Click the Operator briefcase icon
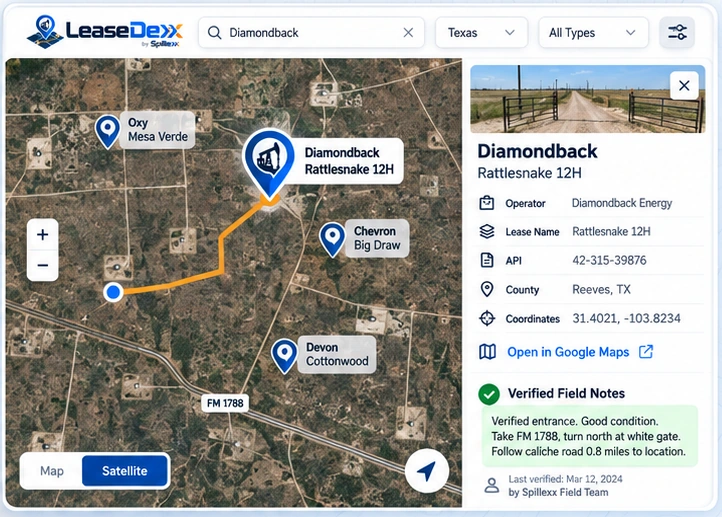The image size is (722, 517). pos(487,203)
